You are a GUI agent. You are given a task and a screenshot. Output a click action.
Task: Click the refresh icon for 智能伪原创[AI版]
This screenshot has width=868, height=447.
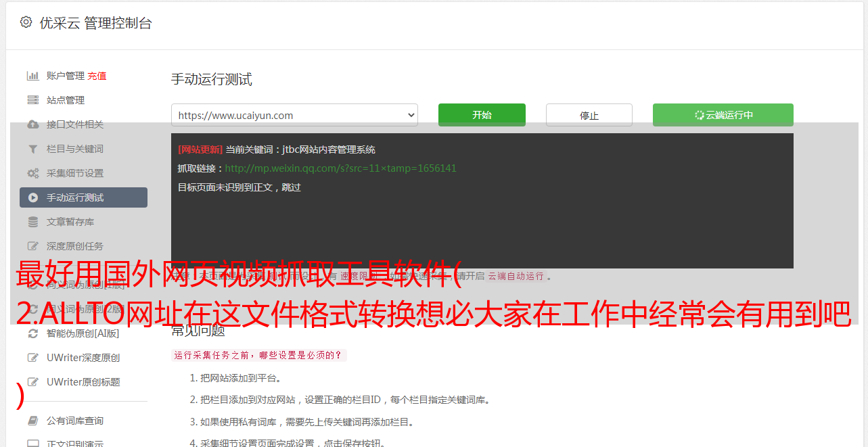click(x=32, y=333)
